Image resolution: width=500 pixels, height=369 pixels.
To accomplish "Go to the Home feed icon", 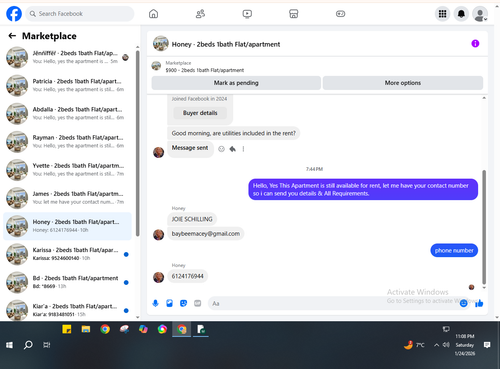I will point(153,14).
